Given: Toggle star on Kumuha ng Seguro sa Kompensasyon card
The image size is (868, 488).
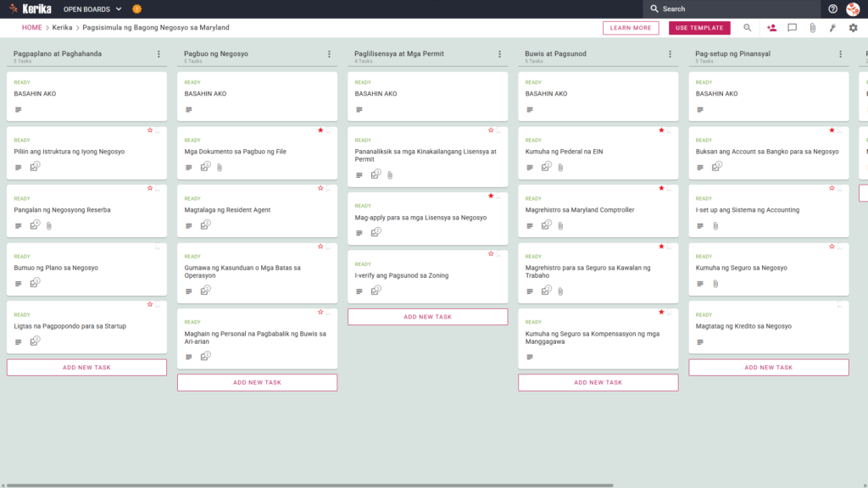Looking at the screenshot, I should click(661, 312).
